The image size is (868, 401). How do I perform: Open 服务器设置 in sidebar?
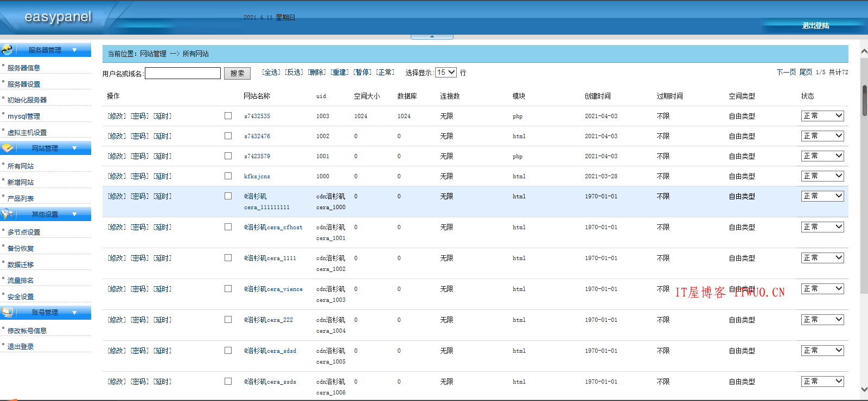24,84
